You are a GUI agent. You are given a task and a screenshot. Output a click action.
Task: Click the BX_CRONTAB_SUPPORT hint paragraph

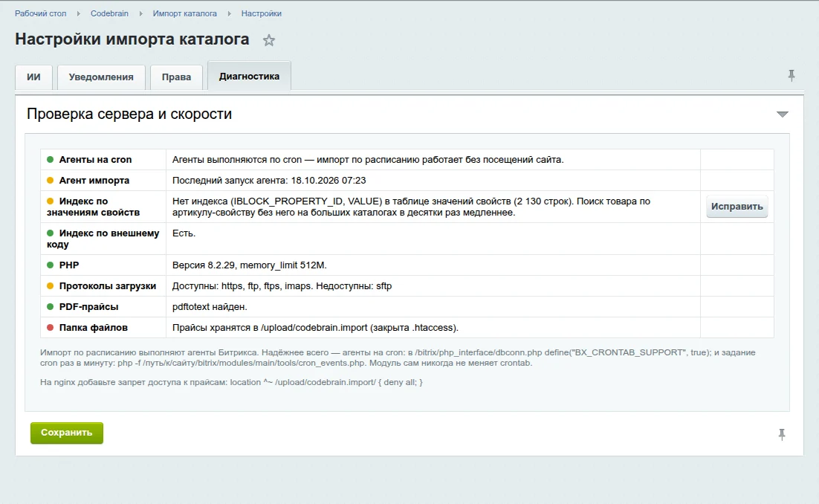point(398,358)
